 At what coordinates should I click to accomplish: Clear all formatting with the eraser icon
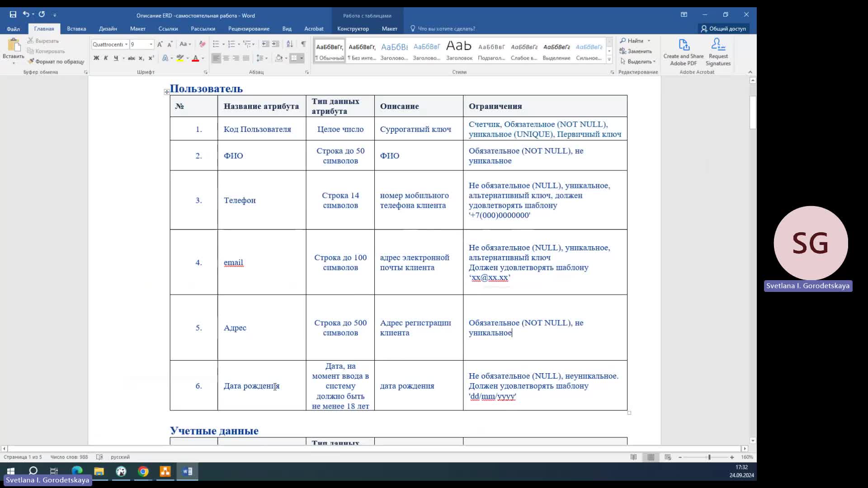click(x=202, y=44)
